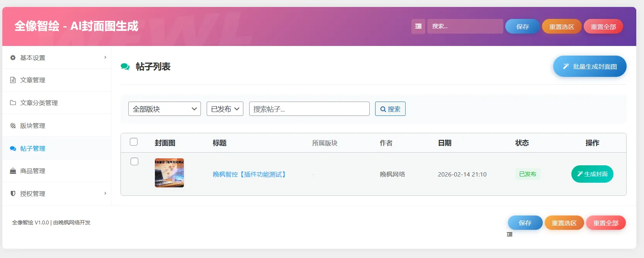Expand 基本设置 with its chevron arrow

[x=105, y=57]
